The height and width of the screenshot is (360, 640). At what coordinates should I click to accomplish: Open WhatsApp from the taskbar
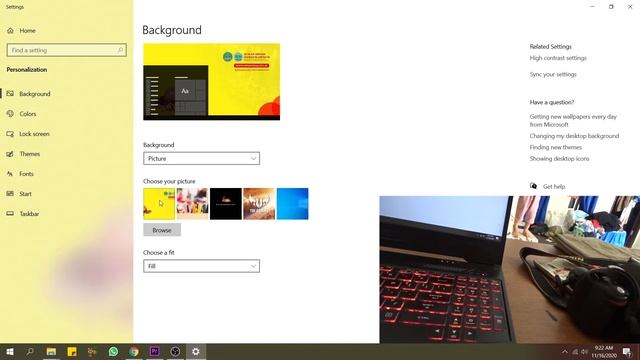coord(113,351)
